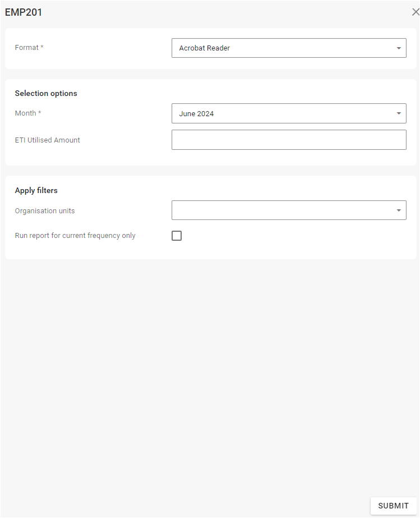Click the Selection options heading
The width and height of the screenshot is (420, 518).
(46, 94)
